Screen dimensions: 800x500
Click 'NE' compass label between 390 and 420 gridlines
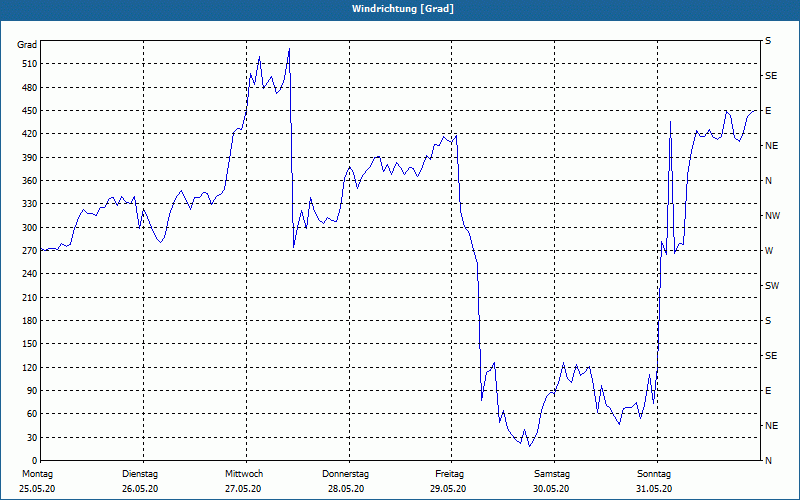tap(771, 146)
